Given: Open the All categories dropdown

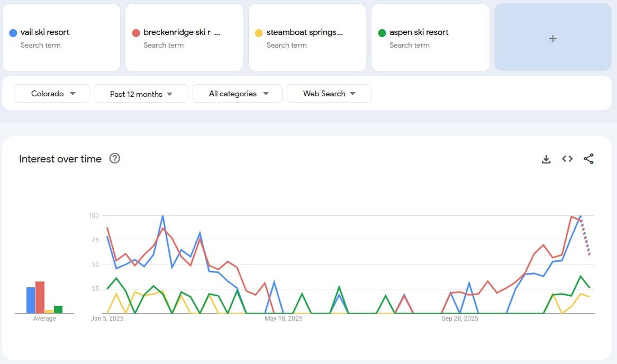Looking at the screenshot, I should pos(238,94).
